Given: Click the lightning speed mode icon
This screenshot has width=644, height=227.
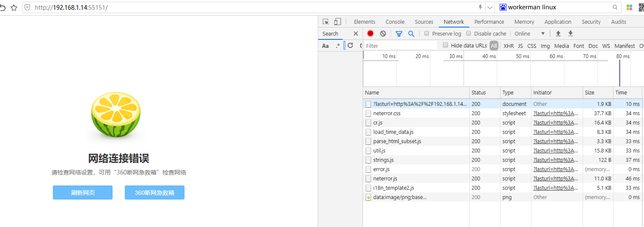Looking at the screenshot, I should click(480, 7).
